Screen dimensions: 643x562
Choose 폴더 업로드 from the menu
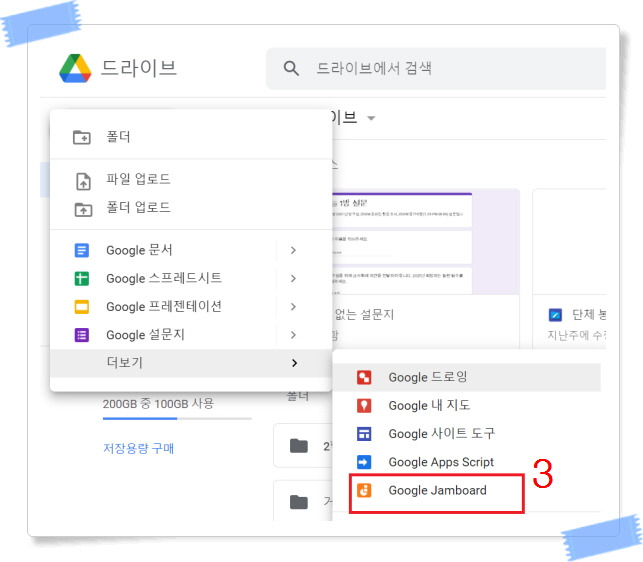[190, 208]
